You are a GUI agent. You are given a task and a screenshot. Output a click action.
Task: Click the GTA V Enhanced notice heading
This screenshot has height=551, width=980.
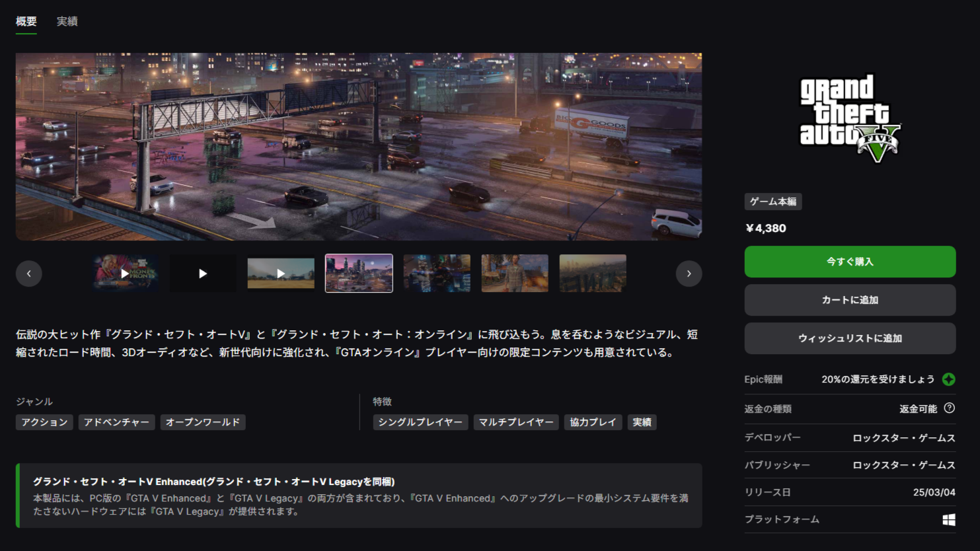(x=214, y=482)
